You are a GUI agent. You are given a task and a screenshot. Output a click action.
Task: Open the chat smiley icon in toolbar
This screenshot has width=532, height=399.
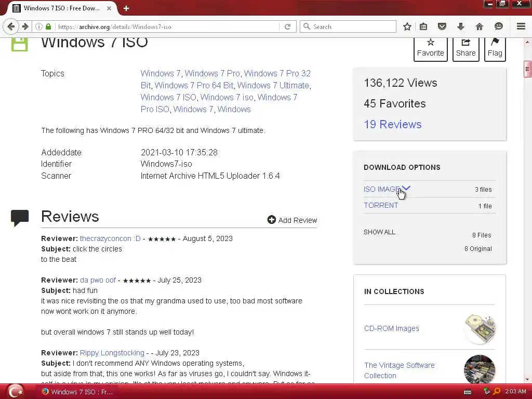pyautogui.click(x=498, y=26)
